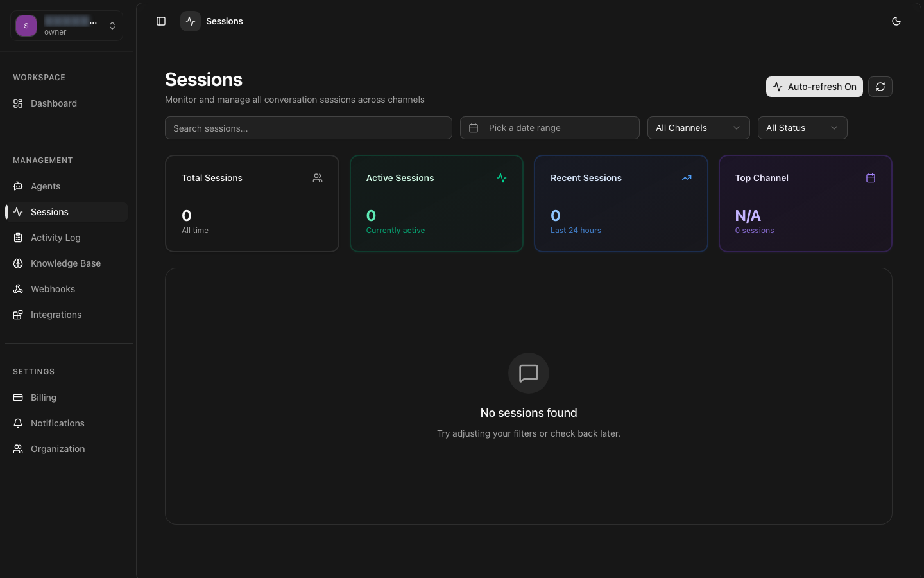The height and width of the screenshot is (578, 924).
Task: Click the Dashboard grid icon
Action: [x=18, y=103]
